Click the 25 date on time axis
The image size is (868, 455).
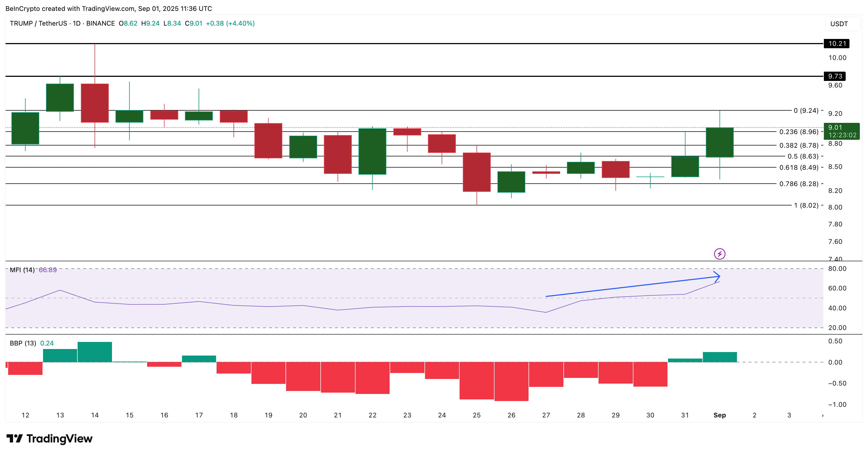(477, 415)
